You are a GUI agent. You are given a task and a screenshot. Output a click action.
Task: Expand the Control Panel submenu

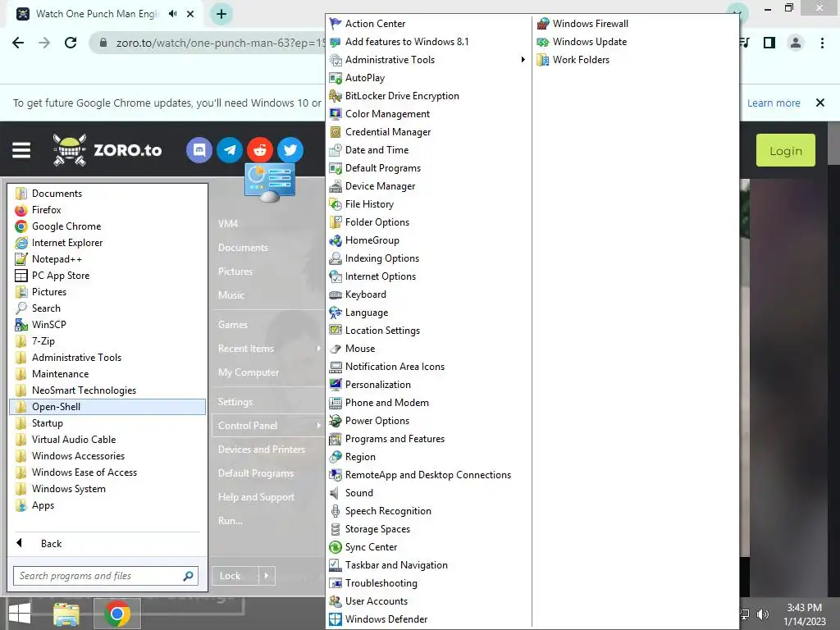(x=318, y=426)
